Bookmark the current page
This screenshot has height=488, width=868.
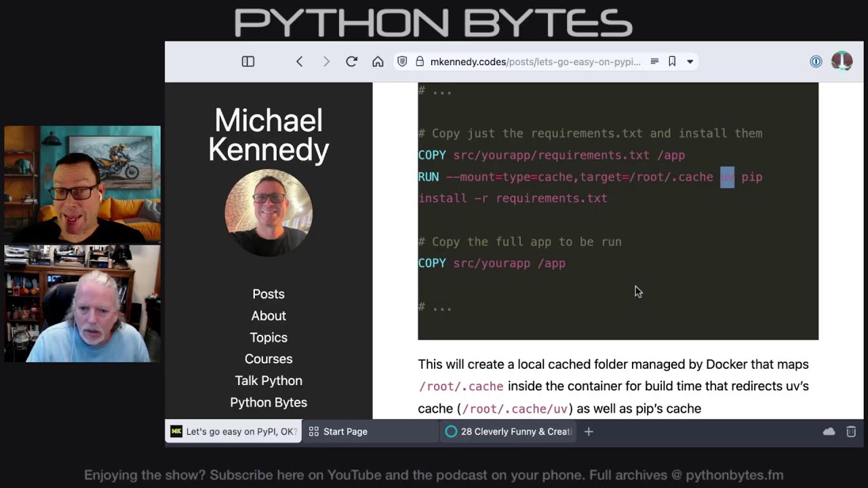(x=671, y=61)
